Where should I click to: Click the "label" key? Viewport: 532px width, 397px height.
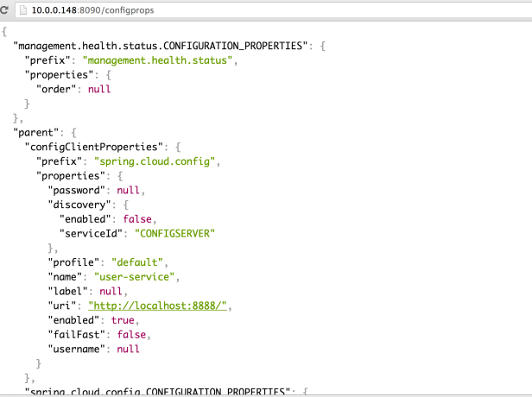(67, 291)
